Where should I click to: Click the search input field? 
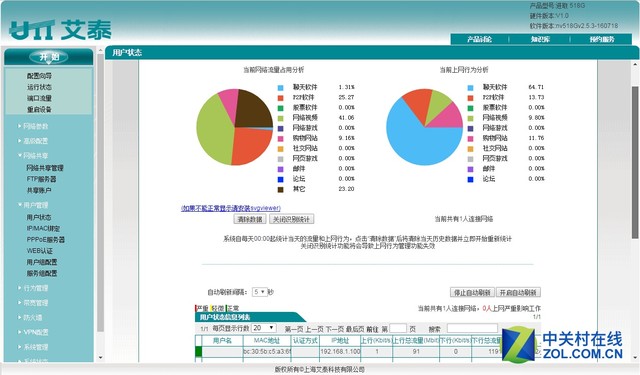472,328
